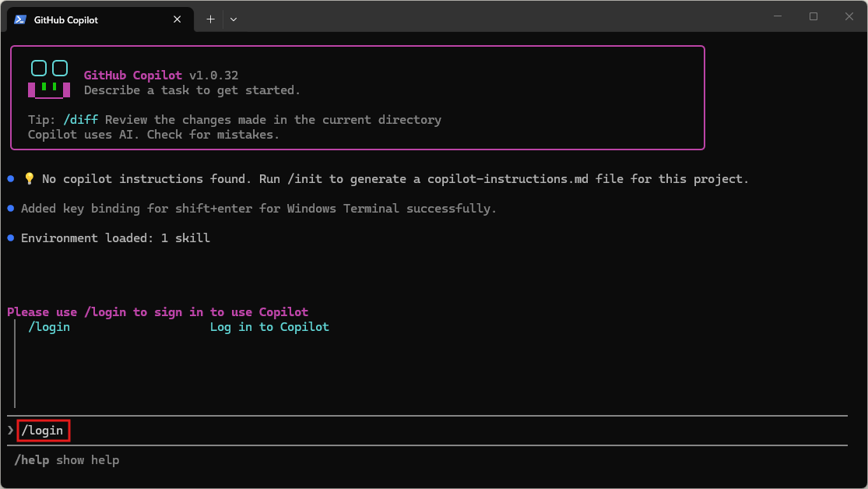Open a new terminal tab
The height and width of the screenshot is (489, 868).
[x=210, y=19]
